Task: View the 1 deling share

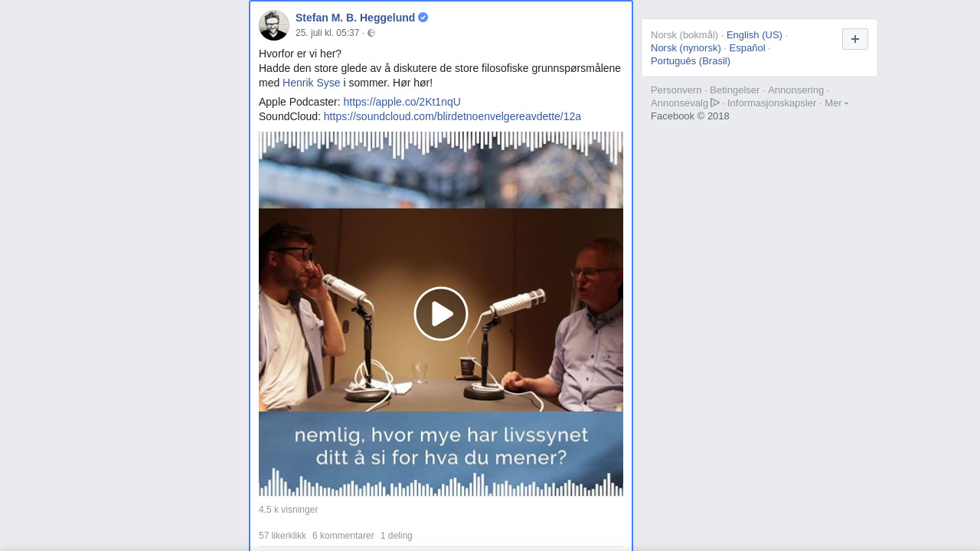Action: [397, 536]
